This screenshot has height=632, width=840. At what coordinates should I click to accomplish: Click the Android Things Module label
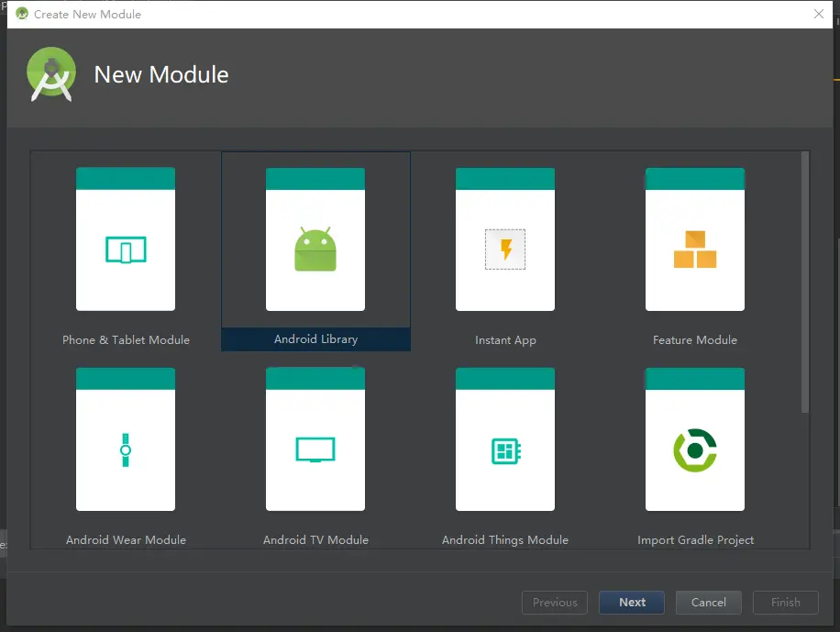(x=504, y=540)
